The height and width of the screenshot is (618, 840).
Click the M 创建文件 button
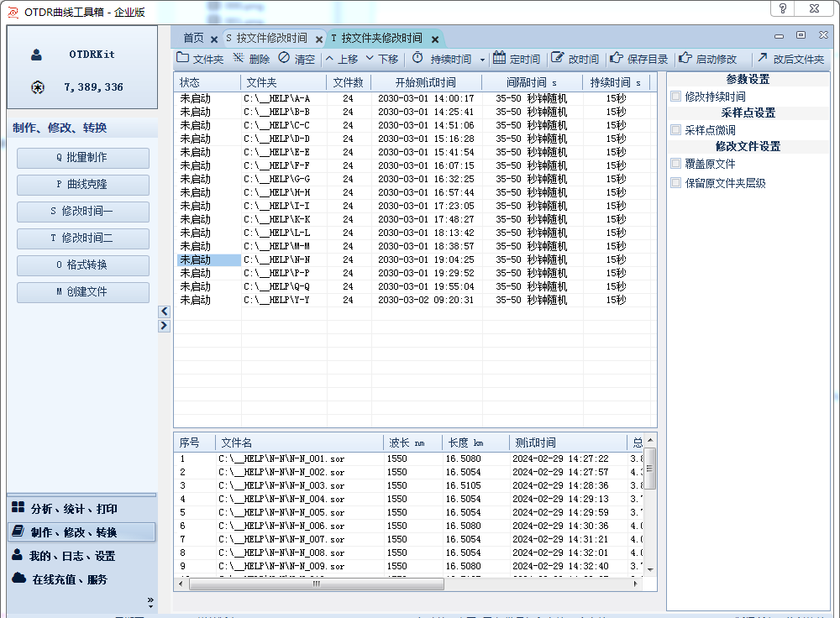83,292
